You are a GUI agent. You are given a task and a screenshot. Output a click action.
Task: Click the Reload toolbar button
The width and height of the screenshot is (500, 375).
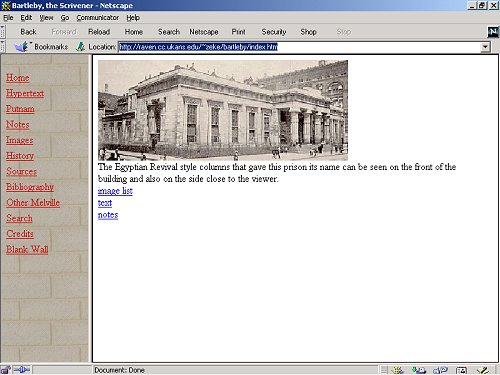(99, 32)
